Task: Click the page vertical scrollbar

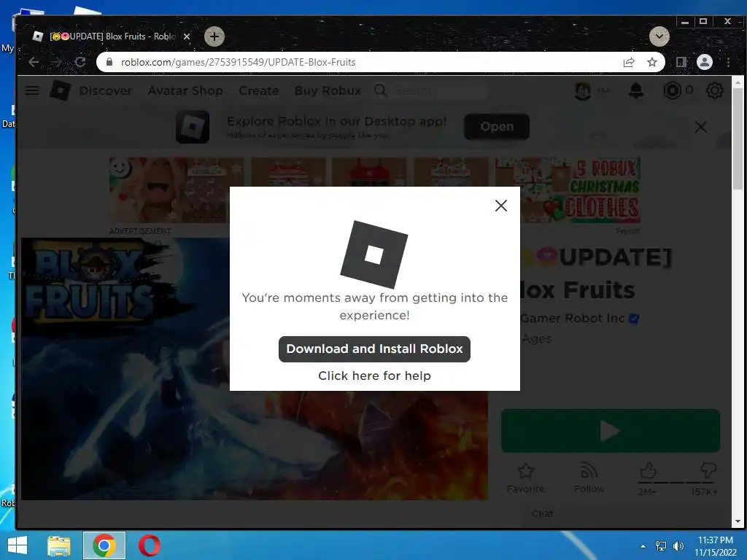Action: (738, 138)
